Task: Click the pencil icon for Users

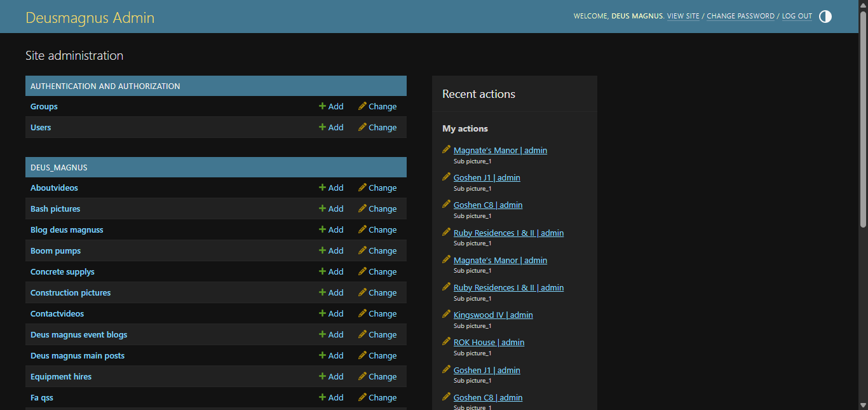Action: click(362, 127)
